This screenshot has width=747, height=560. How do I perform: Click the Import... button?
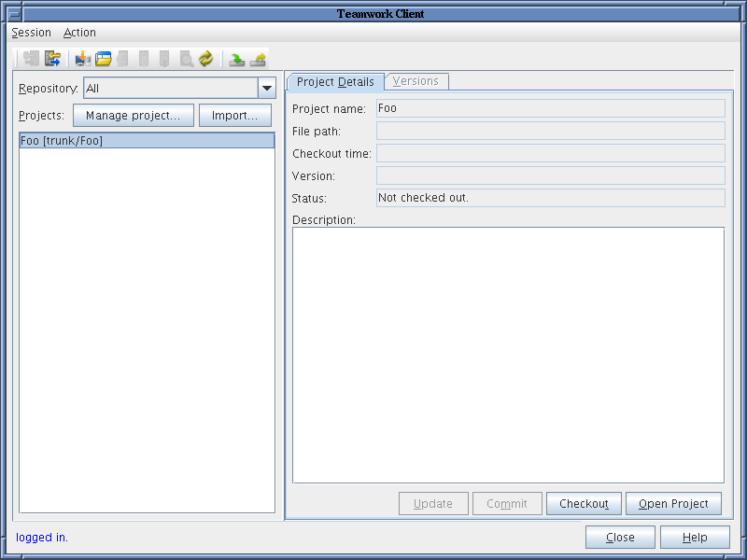[235, 115]
